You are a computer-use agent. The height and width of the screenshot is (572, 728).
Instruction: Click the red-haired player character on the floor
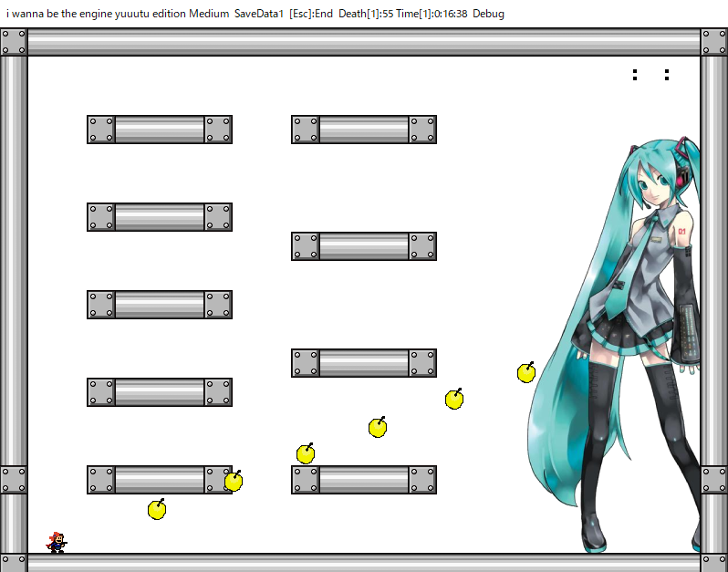click(57, 542)
